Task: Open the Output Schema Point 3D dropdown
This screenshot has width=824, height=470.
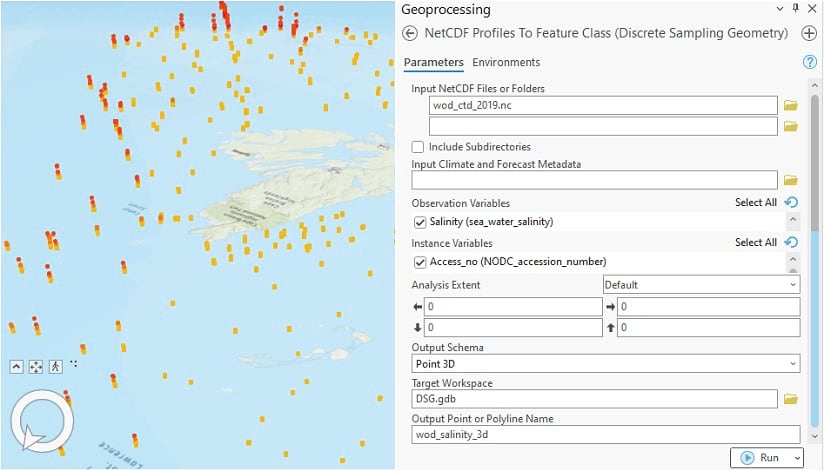Action: [x=606, y=364]
